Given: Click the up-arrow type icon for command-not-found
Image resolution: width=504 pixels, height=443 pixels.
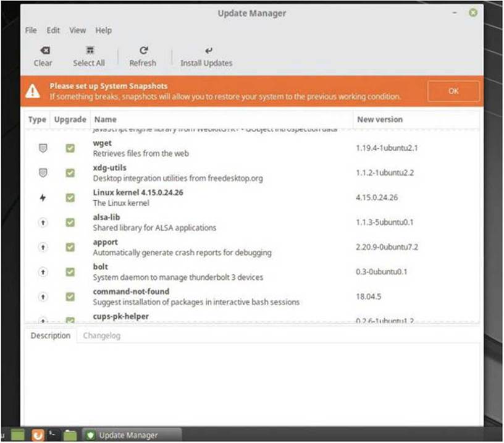Looking at the screenshot, I should [x=43, y=297].
